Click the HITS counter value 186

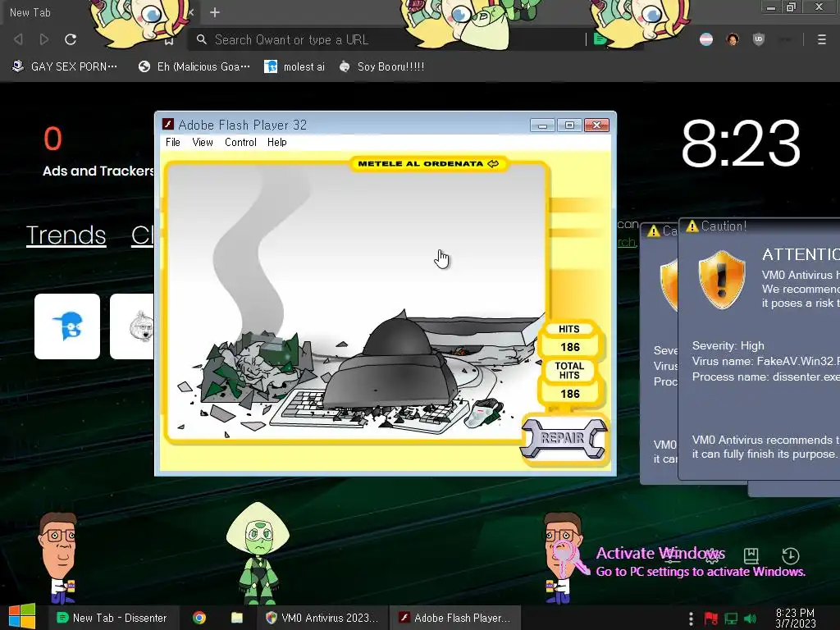[x=570, y=347]
